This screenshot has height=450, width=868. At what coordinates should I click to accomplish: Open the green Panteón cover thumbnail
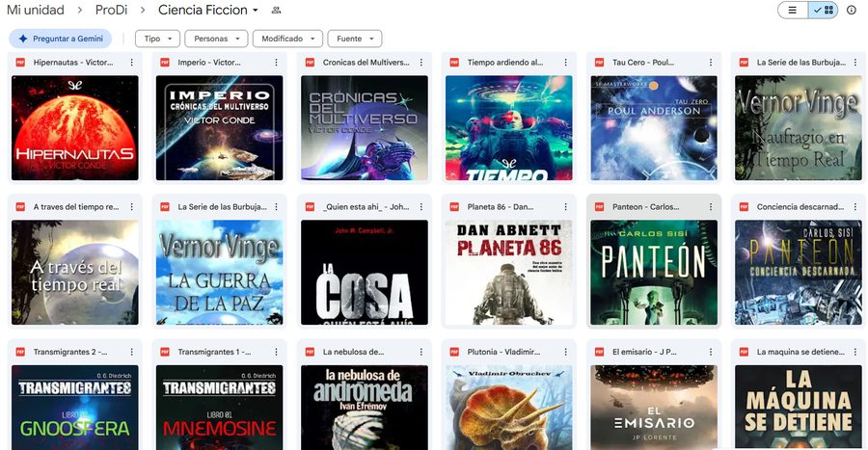[654, 273]
